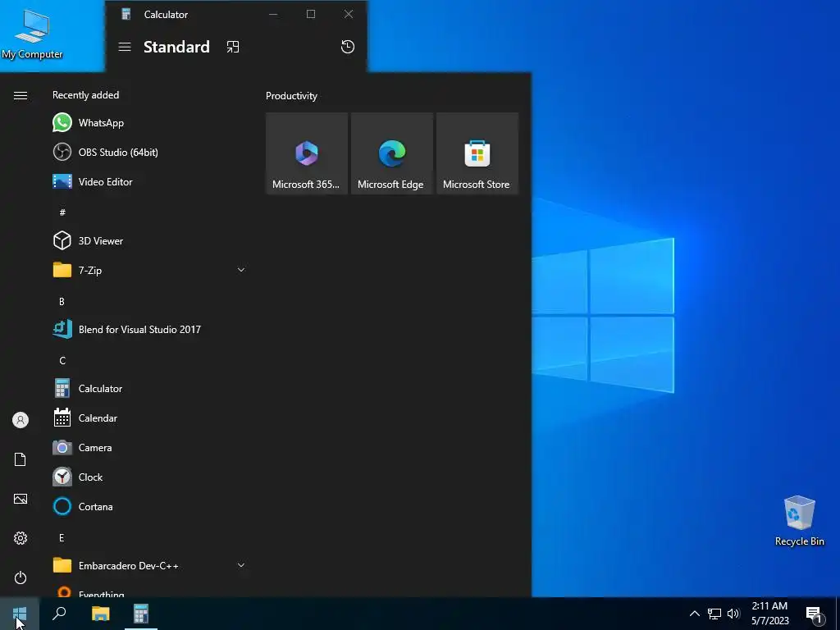
Task: Open Calculator history icon
Action: 348,47
